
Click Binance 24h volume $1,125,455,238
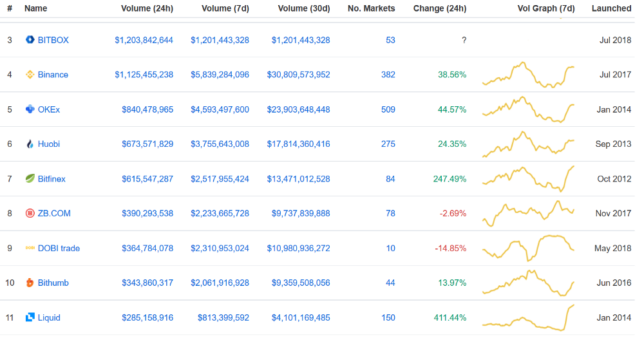144,75
